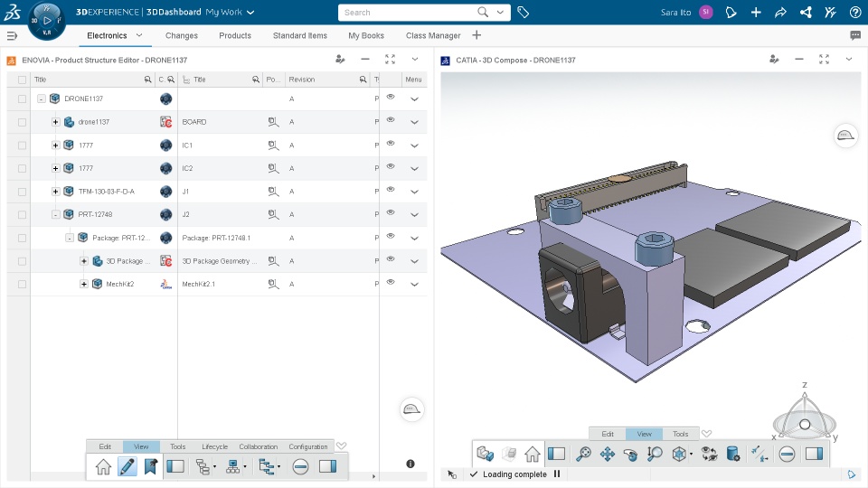
Task: Click the minus circle icon in CATIA toolbar
Action: coord(787,455)
